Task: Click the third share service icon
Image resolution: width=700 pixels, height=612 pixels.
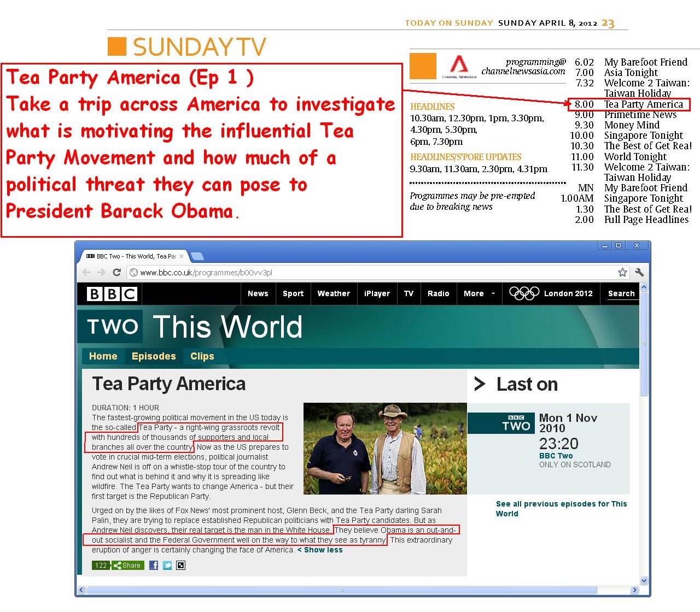Action: pos(180,565)
